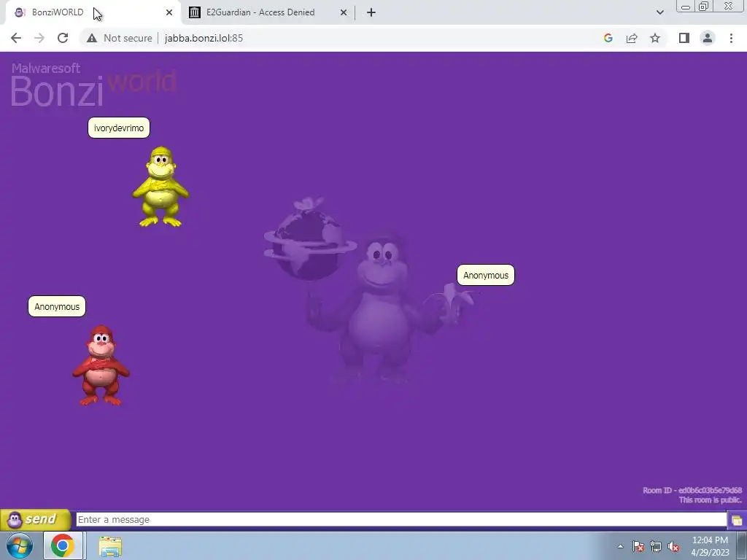Viewport: 747px width, 560px height.
Task: Click Chrome icon on the taskbar
Action: click(63, 545)
